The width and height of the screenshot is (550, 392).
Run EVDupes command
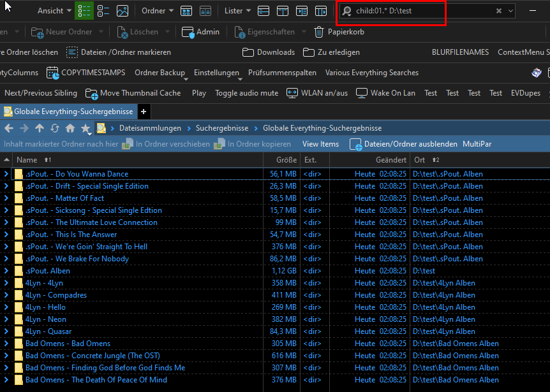pyautogui.click(x=526, y=93)
